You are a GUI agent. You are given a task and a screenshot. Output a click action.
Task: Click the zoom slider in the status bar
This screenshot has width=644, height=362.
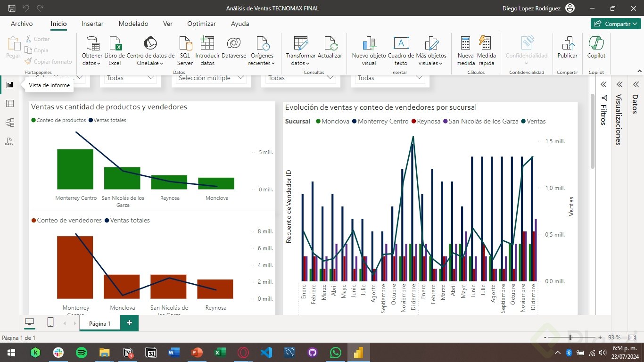[x=570, y=337]
